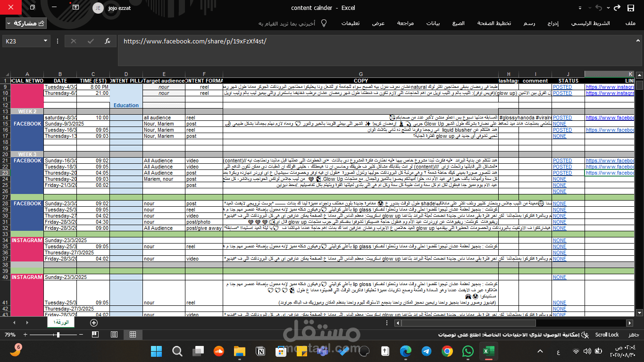Open Telegram from the taskbar
644x362 pixels.
click(426, 351)
